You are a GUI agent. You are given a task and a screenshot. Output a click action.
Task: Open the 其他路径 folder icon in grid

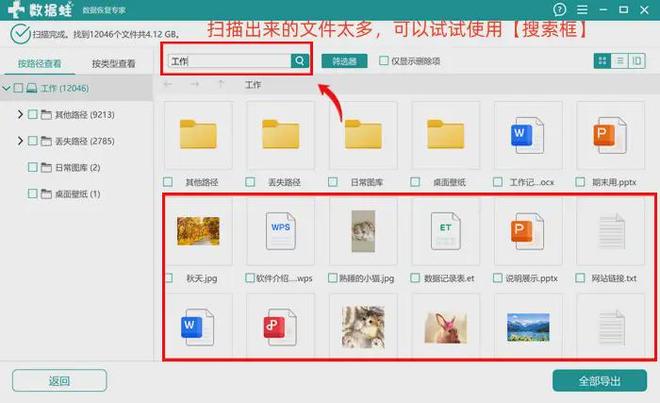(198, 135)
